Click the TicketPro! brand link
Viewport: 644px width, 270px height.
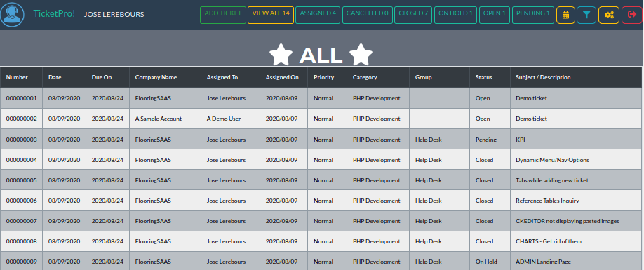(x=54, y=13)
